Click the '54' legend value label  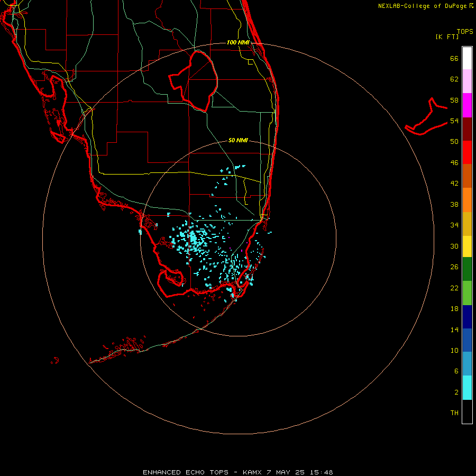point(454,121)
